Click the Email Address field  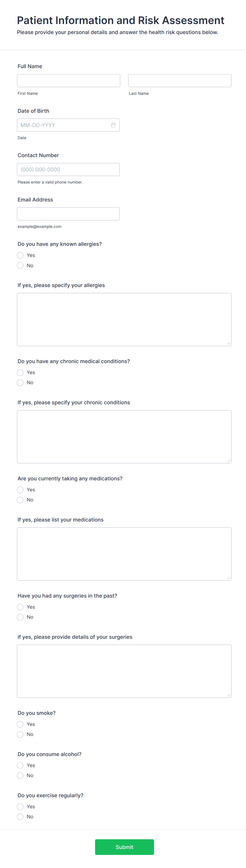pos(69,214)
